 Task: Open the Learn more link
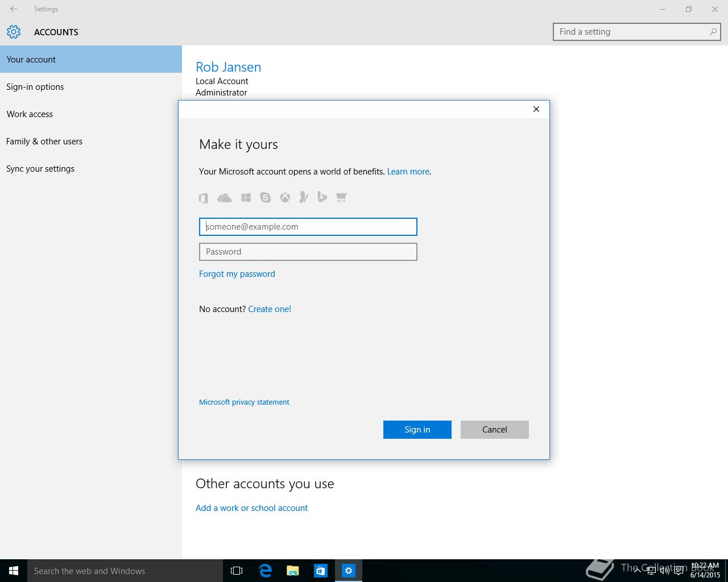point(408,172)
